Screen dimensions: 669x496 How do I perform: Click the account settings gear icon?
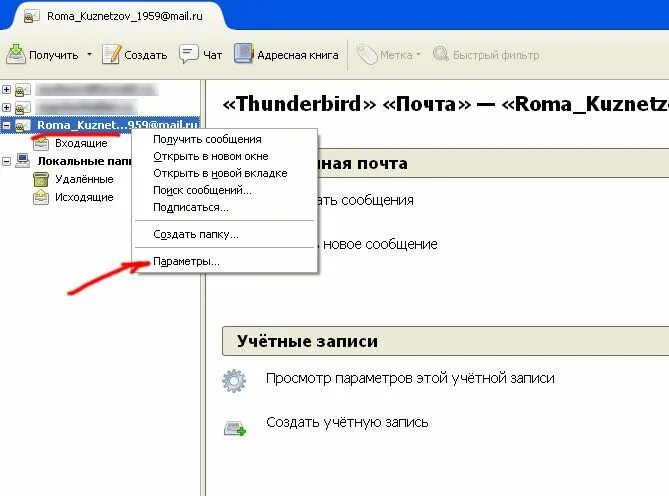point(234,381)
